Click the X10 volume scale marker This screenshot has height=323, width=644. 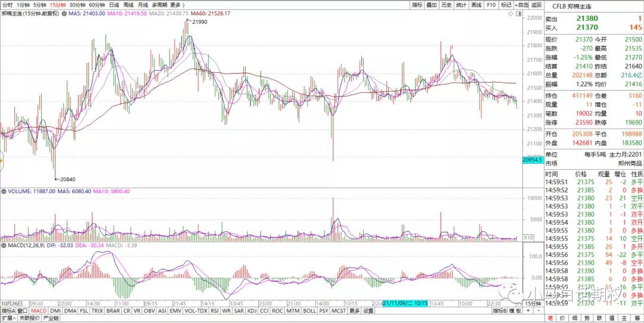(527, 237)
